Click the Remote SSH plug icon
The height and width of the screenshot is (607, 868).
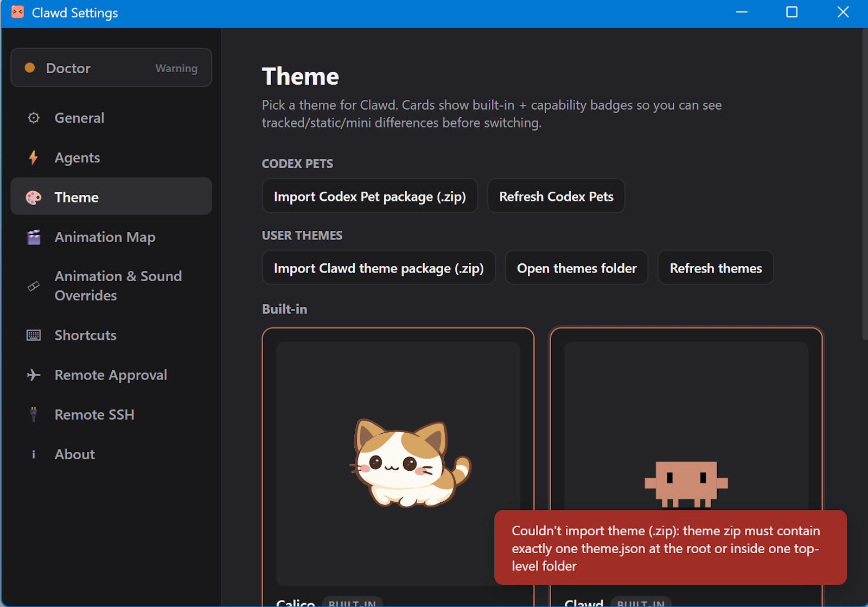click(34, 414)
